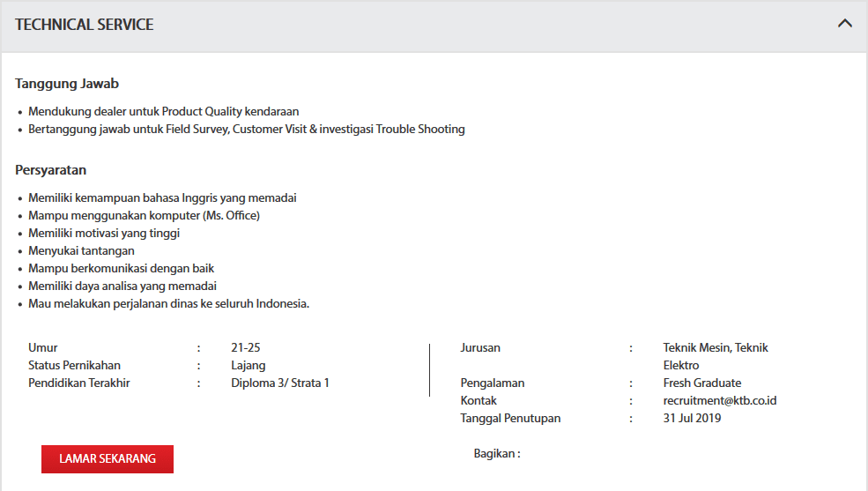Click the Fresh Graduate experience value
The image size is (868, 491).
(x=701, y=383)
